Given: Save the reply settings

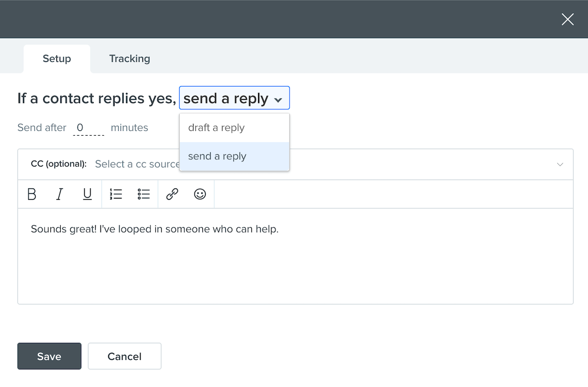Looking at the screenshot, I should point(49,356).
